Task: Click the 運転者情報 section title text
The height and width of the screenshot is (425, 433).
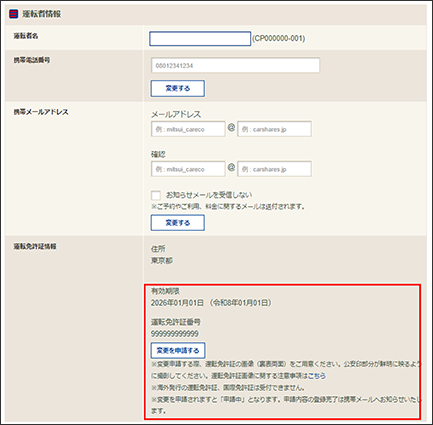Action: coord(41,14)
